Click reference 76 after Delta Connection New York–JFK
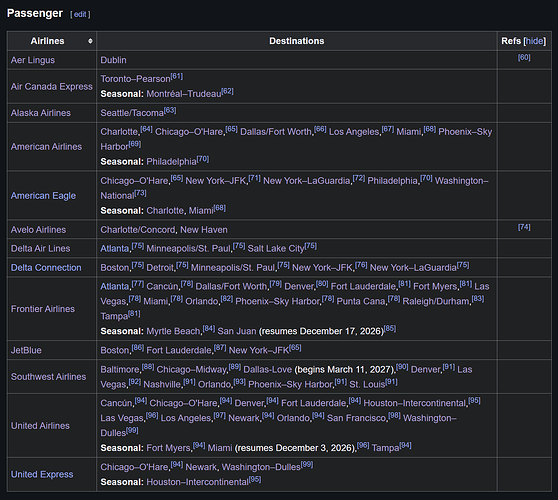The image size is (558, 500). pyautogui.click(x=361, y=265)
